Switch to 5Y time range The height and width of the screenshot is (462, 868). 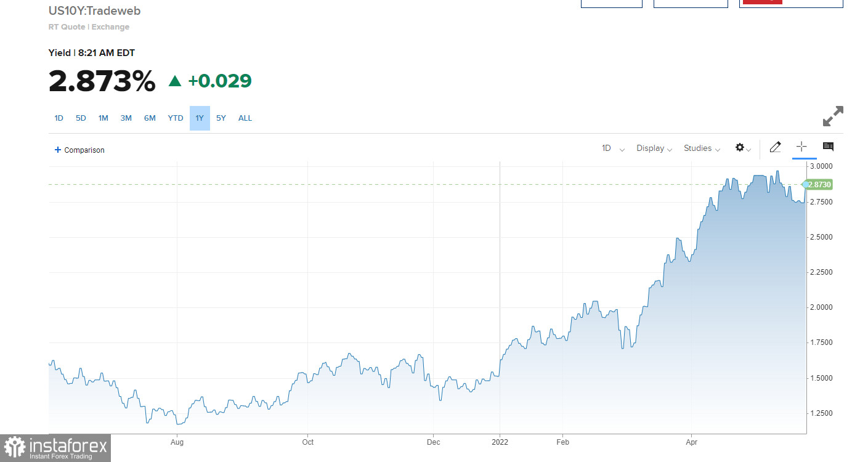tap(221, 118)
